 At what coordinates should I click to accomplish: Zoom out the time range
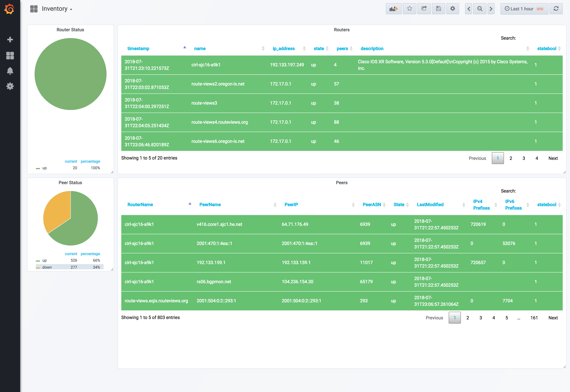coord(480,9)
